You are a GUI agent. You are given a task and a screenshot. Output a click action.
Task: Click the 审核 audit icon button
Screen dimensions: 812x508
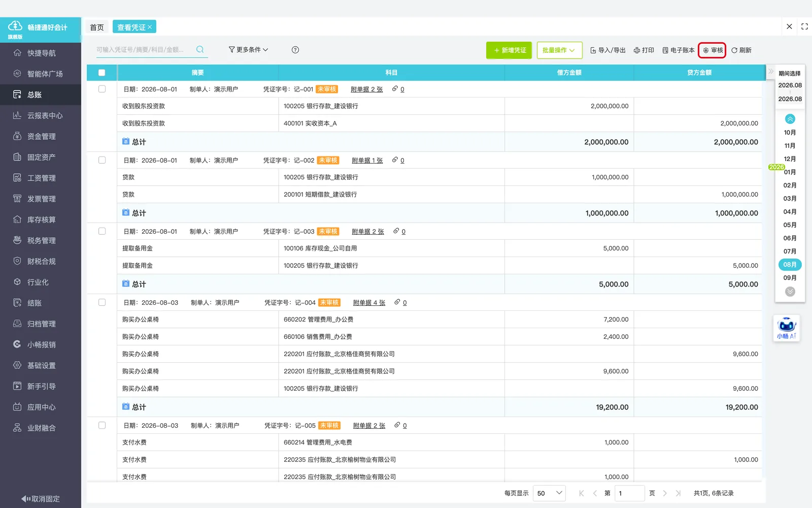[x=713, y=50]
